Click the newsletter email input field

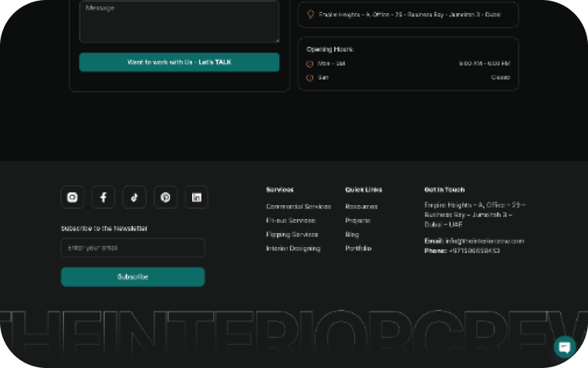point(133,248)
